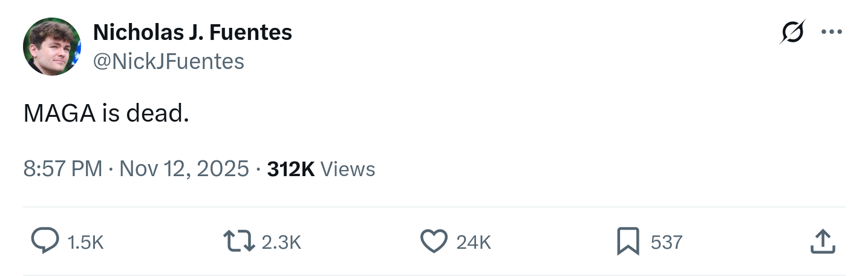Open the three-dot more options menu
This screenshot has width=868, height=276.
click(x=832, y=32)
